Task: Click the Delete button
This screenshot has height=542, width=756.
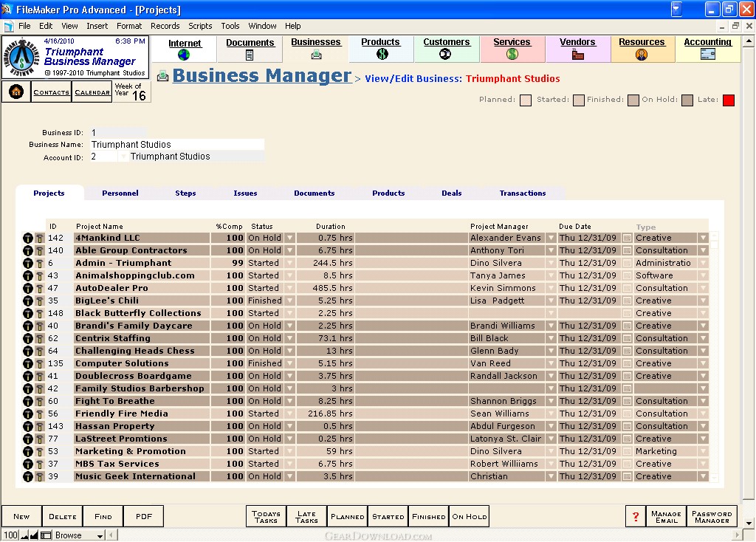Action: pos(62,516)
